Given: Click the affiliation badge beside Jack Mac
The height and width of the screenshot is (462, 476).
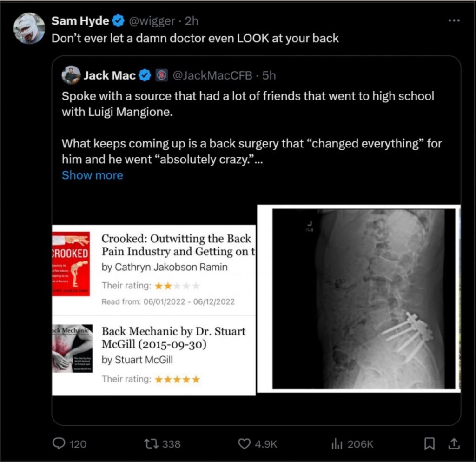Looking at the screenshot, I should 161,75.
